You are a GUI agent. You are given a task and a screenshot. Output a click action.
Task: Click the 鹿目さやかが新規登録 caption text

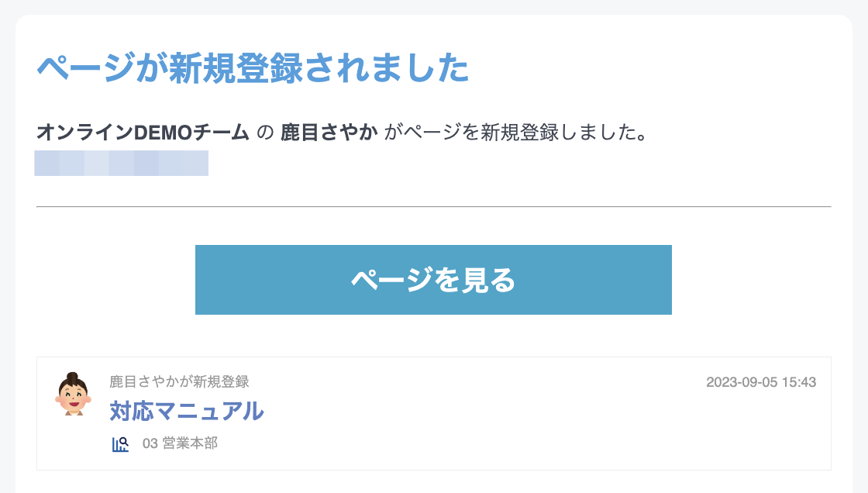[x=179, y=381]
